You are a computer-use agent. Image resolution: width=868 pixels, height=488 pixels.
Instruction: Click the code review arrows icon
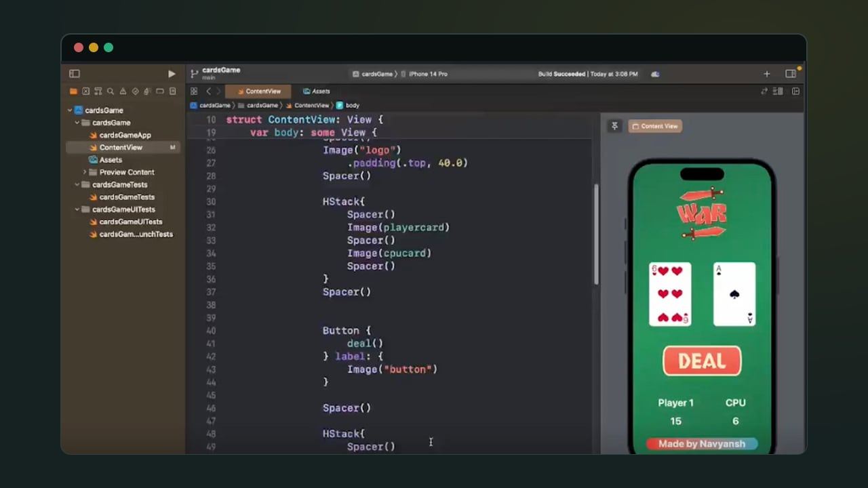(764, 91)
